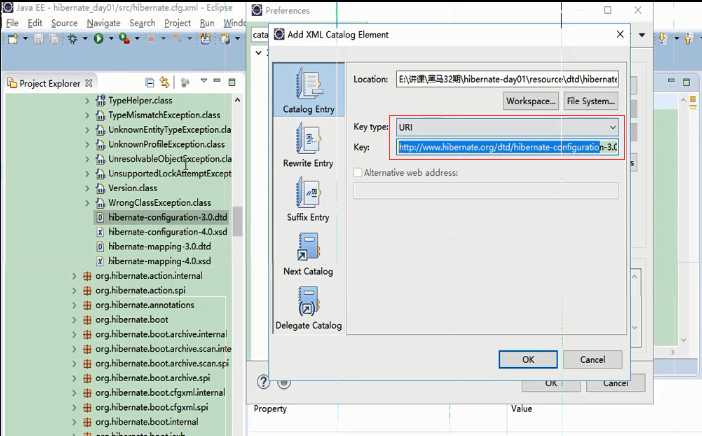The image size is (702, 436).
Task: Maximize the Project Explorer view
Action: [x=232, y=82]
